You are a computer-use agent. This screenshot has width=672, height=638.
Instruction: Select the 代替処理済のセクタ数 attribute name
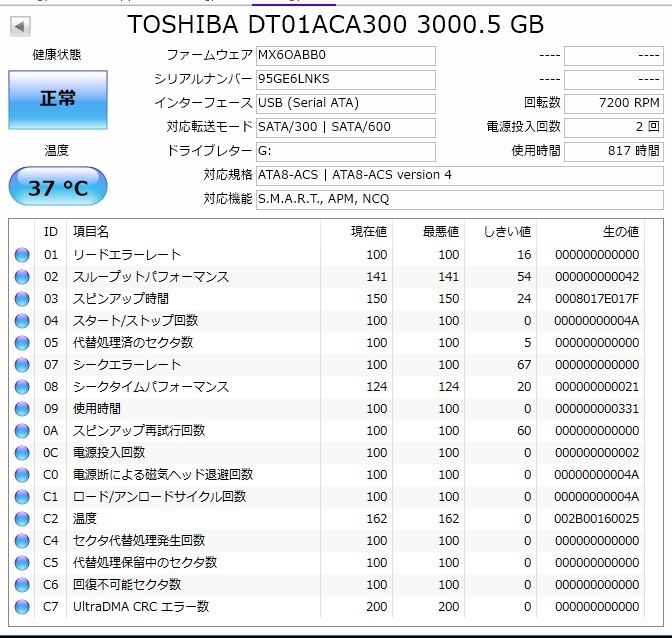(x=133, y=343)
